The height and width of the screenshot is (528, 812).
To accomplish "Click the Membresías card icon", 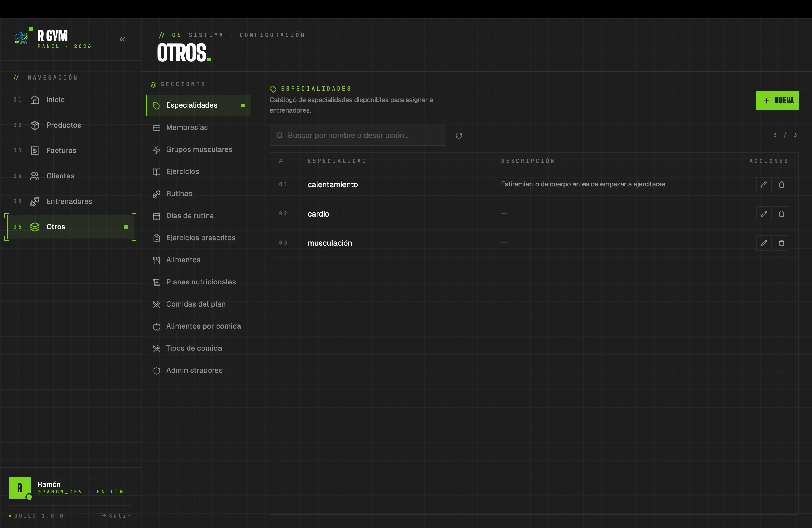I will (x=157, y=128).
